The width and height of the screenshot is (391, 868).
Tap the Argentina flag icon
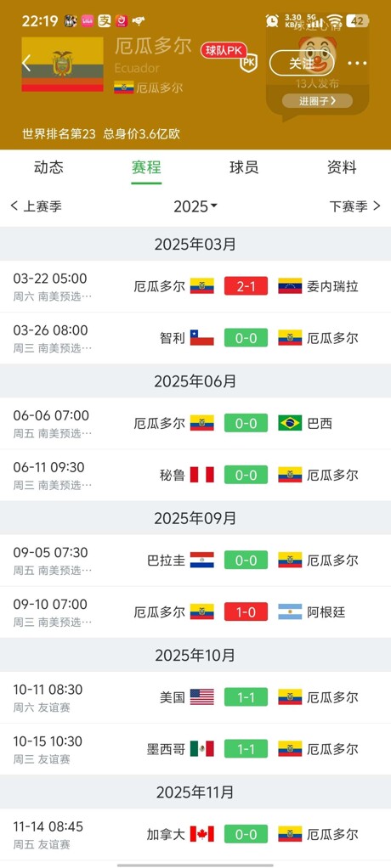[290, 612]
